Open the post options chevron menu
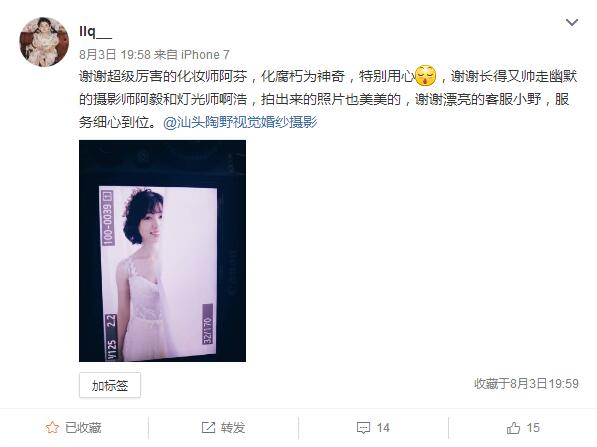The height and width of the screenshot is (447, 597). pos(571,22)
